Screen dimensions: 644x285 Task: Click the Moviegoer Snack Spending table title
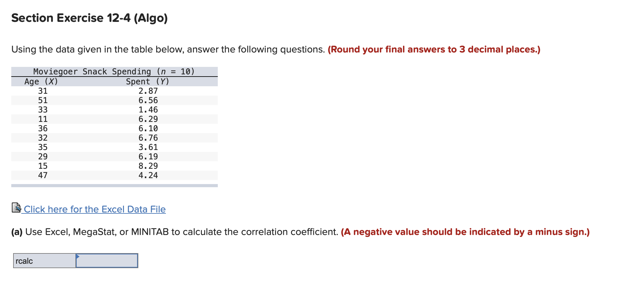[x=114, y=71]
